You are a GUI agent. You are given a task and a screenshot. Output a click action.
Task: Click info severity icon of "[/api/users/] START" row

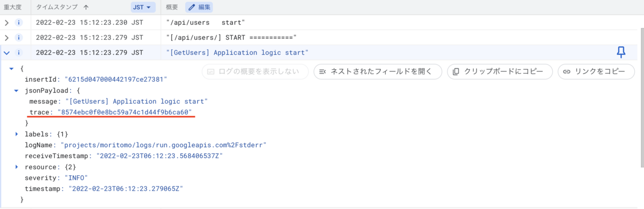click(x=19, y=38)
